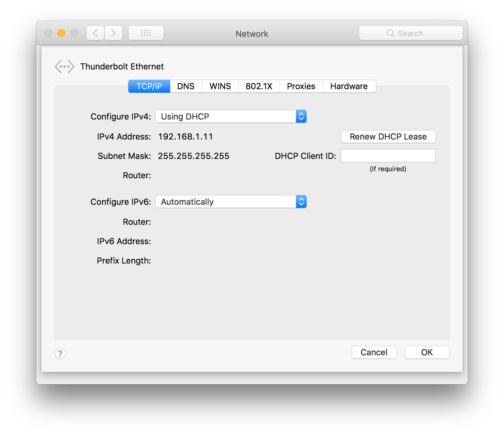Click the DHCP Client ID label
The width and height of the screenshot is (504, 436).
(x=306, y=156)
